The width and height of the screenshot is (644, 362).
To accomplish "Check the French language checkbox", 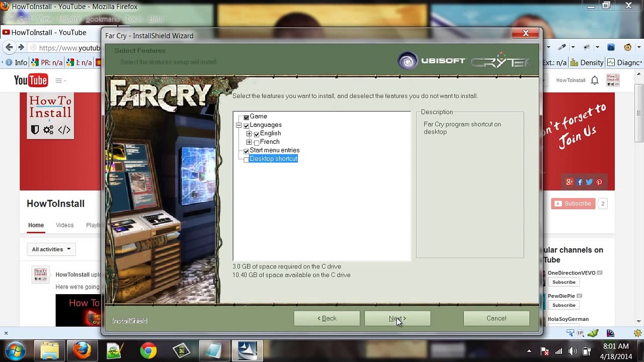I will coord(257,142).
